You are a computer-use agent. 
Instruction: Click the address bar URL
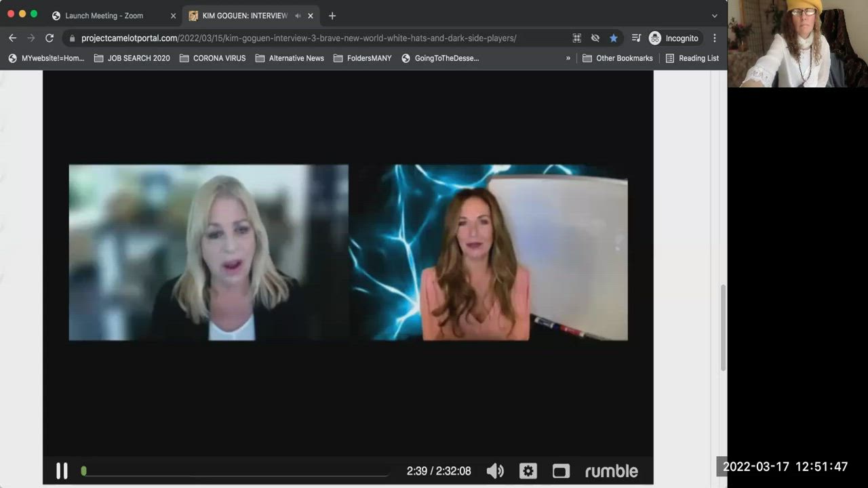(x=298, y=38)
